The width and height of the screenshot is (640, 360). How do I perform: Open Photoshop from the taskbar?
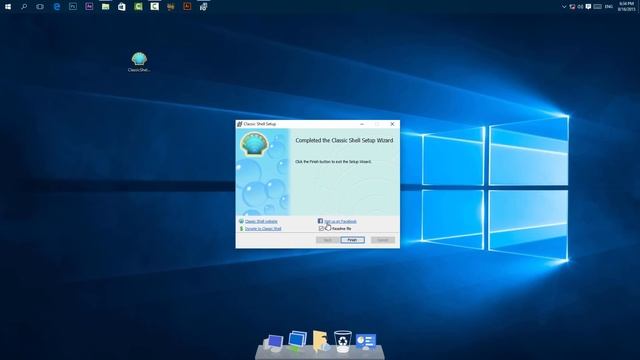pos(73,7)
